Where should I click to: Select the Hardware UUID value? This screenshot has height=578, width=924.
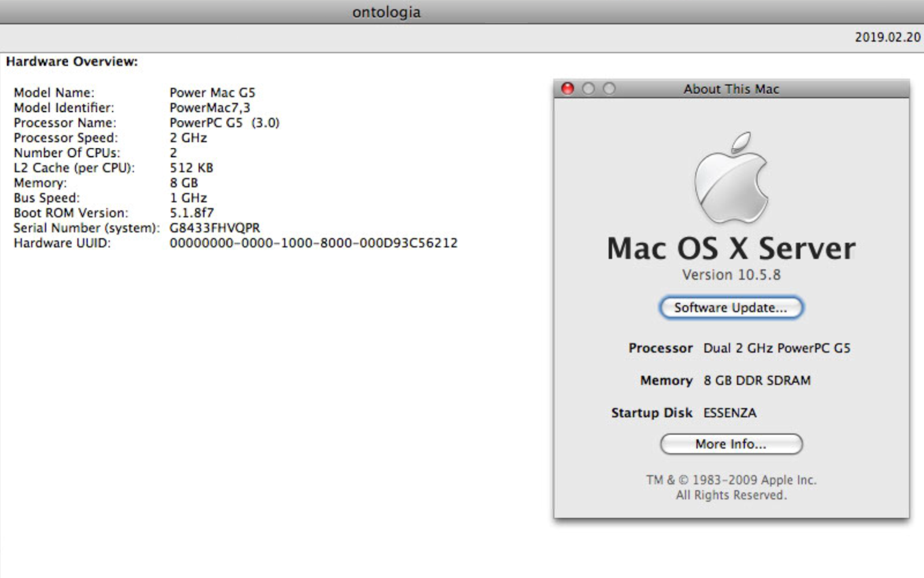(x=314, y=243)
